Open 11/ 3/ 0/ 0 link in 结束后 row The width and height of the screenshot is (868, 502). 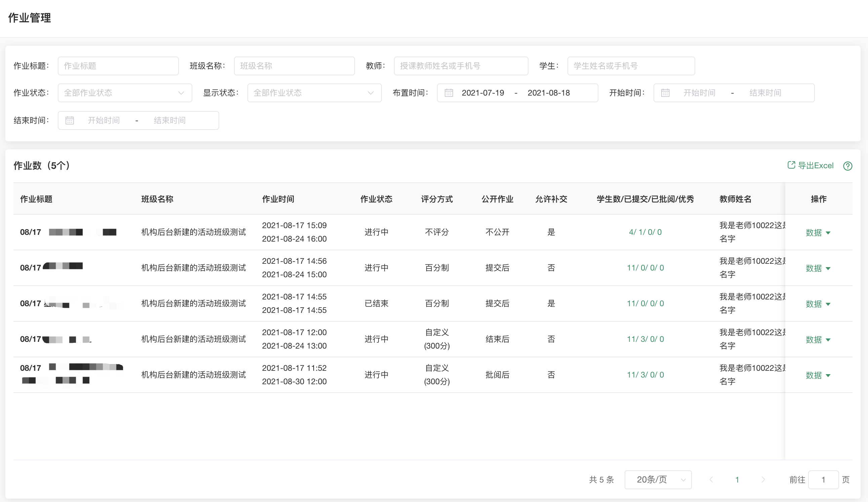645,339
